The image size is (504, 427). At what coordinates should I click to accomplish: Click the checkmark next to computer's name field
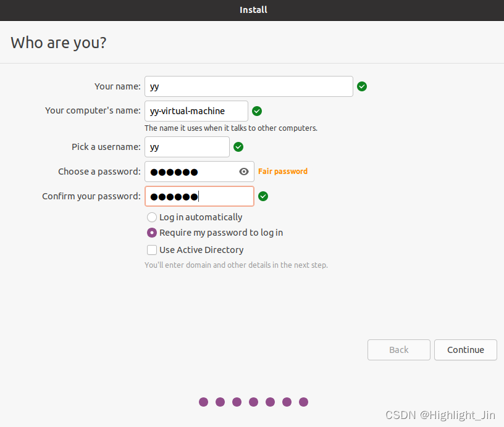pos(257,111)
